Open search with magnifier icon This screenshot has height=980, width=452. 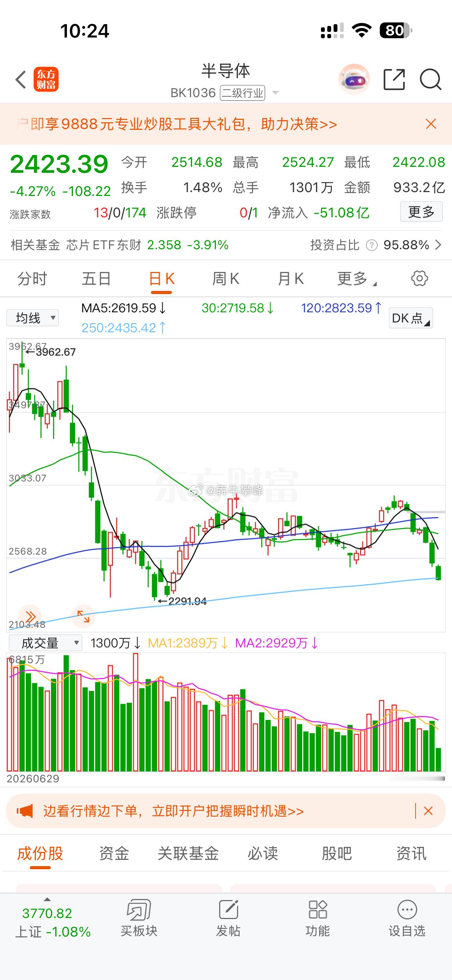(x=430, y=80)
